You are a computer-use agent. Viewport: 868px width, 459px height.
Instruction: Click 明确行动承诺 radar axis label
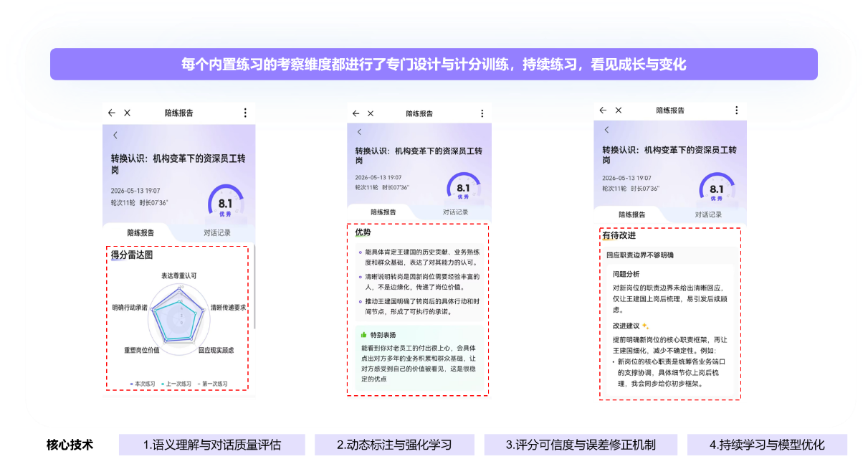(x=130, y=307)
